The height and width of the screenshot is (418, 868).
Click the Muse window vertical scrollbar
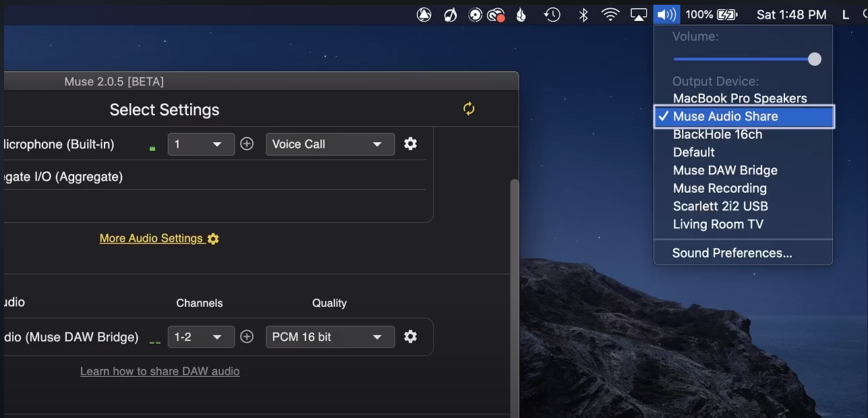(515, 297)
